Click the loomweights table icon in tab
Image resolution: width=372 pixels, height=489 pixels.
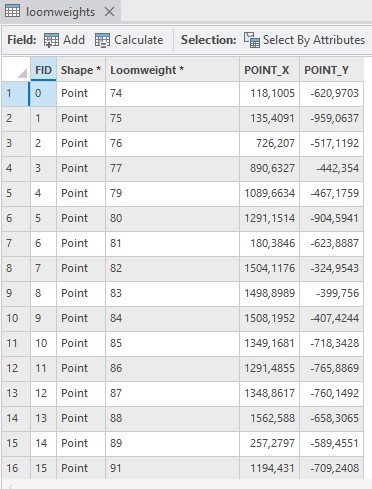pyautogui.click(x=13, y=12)
